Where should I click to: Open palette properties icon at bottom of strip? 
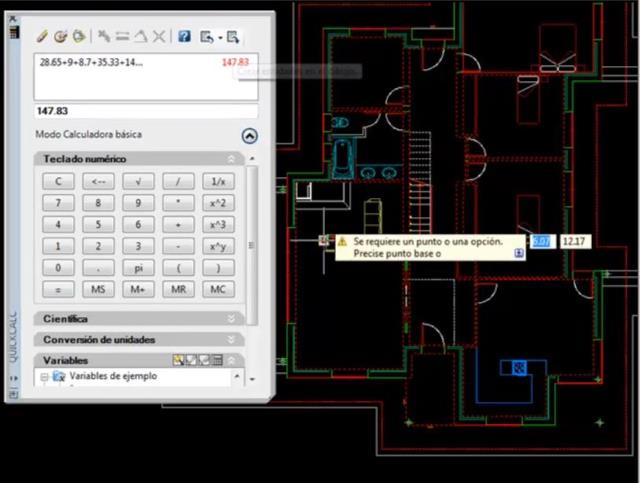pos(13,394)
